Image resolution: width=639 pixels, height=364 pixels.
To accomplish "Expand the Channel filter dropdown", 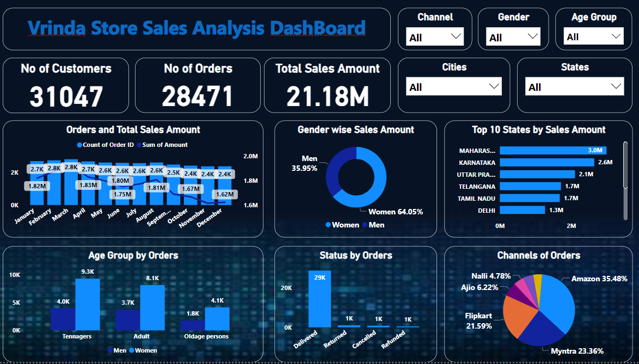I will point(456,37).
